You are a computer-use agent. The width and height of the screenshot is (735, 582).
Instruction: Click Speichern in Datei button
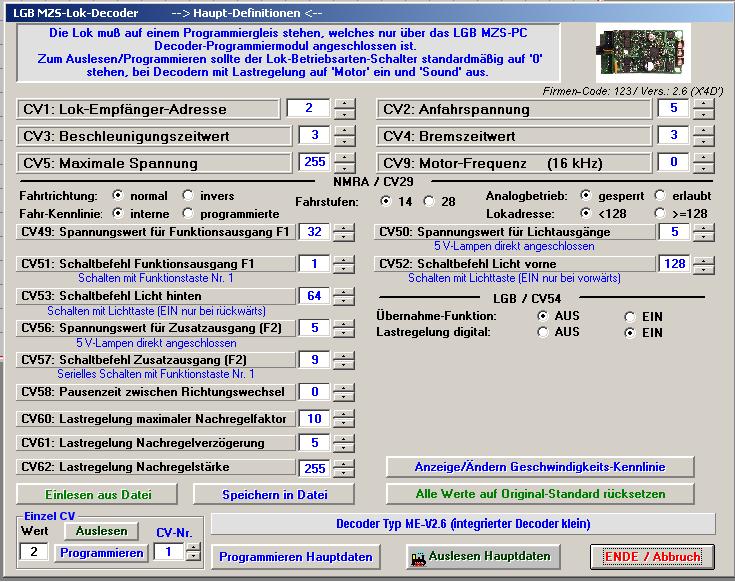coord(274,494)
